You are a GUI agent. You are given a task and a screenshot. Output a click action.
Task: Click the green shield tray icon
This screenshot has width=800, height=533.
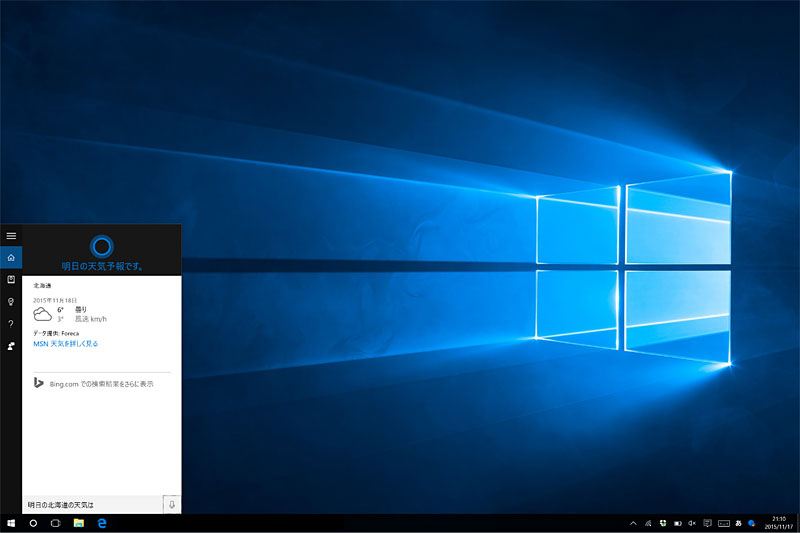click(x=663, y=523)
